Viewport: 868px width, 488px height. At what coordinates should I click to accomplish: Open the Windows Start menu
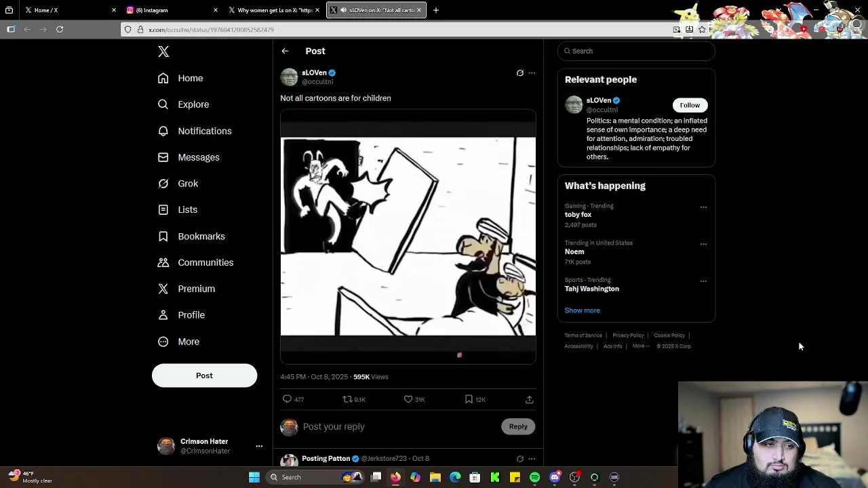click(254, 477)
